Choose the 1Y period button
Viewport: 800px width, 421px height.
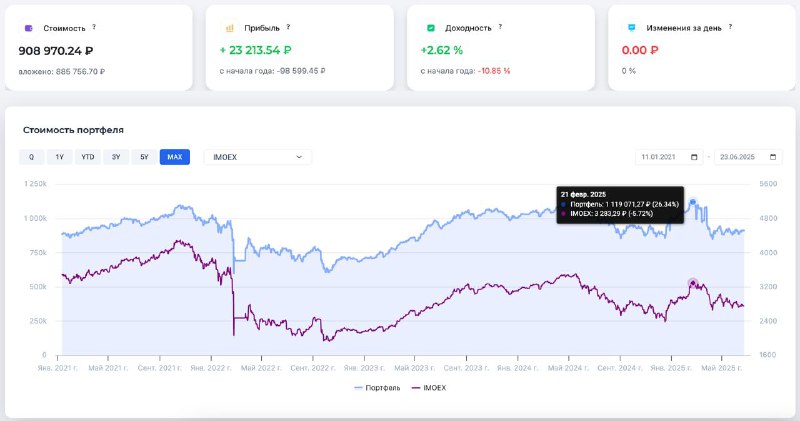[60, 157]
